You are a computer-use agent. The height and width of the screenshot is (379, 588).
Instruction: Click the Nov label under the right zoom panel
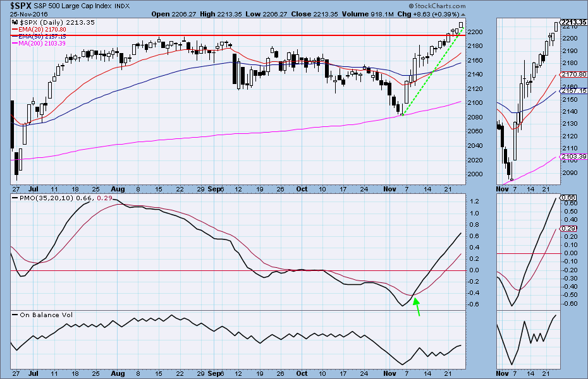point(503,189)
